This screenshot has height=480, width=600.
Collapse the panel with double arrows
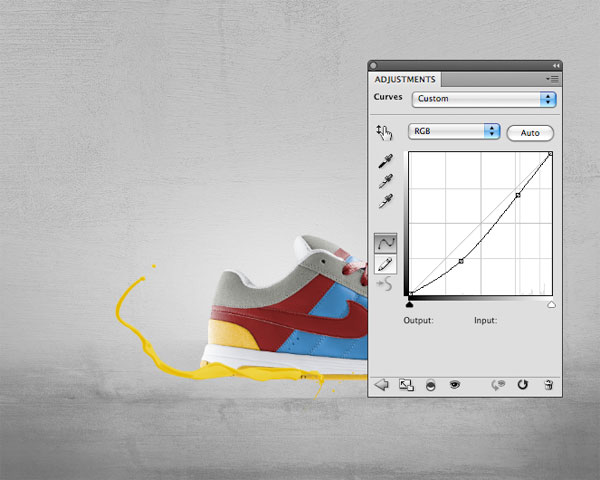[556, 66]
